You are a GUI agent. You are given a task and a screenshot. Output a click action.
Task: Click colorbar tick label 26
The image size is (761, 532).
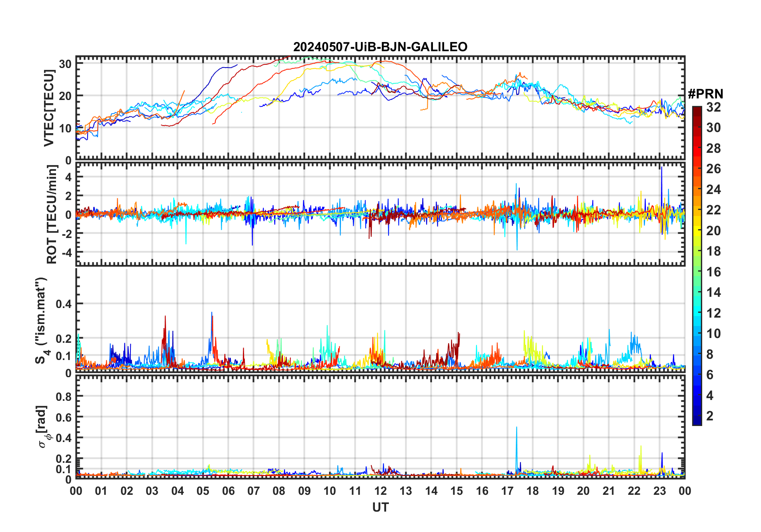pyautogui.click(x=713, y=169)
